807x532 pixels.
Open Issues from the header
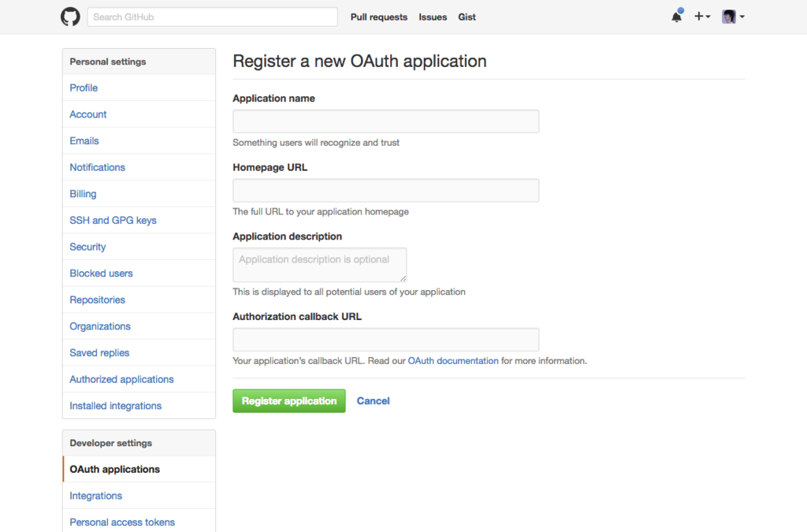[433, 17]
